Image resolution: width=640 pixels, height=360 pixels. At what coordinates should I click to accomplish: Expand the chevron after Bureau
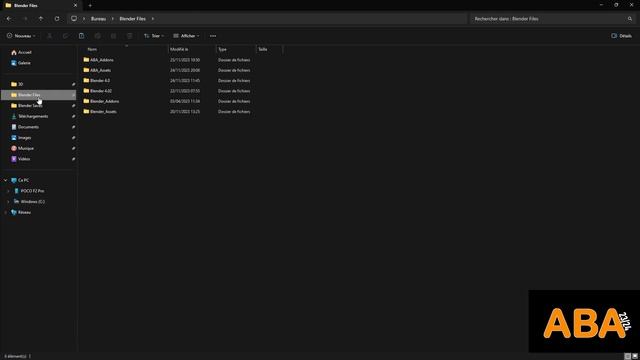point(113,19)
